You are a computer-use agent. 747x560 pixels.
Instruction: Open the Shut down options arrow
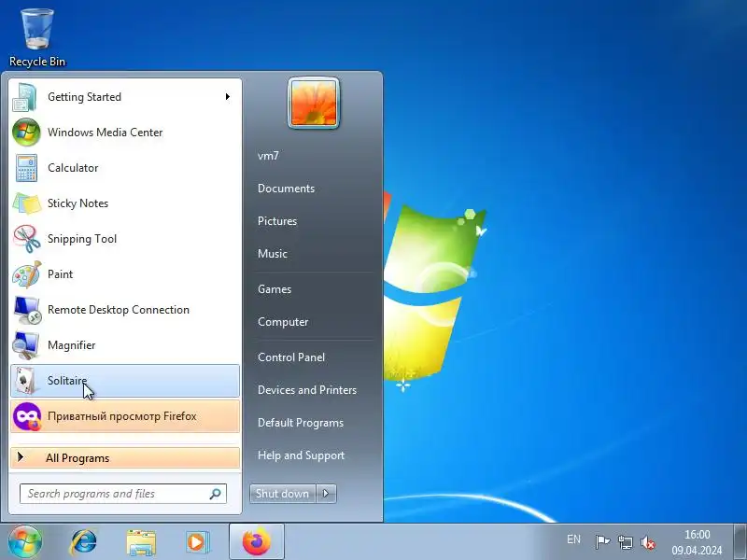click(x=326, y=494)
